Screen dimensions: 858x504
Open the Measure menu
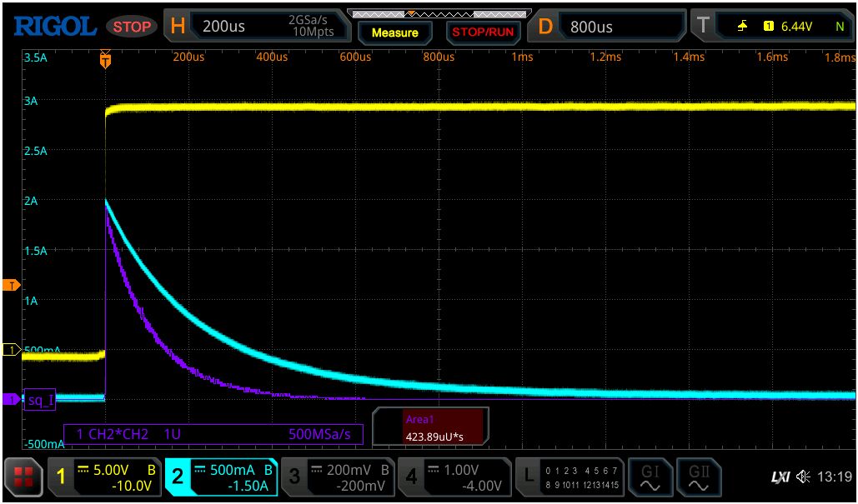pyautogui.click(x=395, y=33)
